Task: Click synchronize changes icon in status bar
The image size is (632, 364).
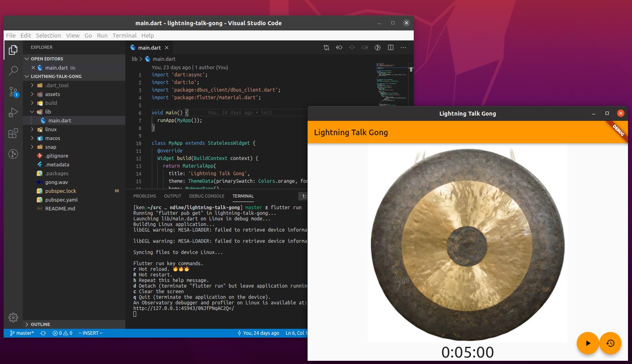Action: 43,333
